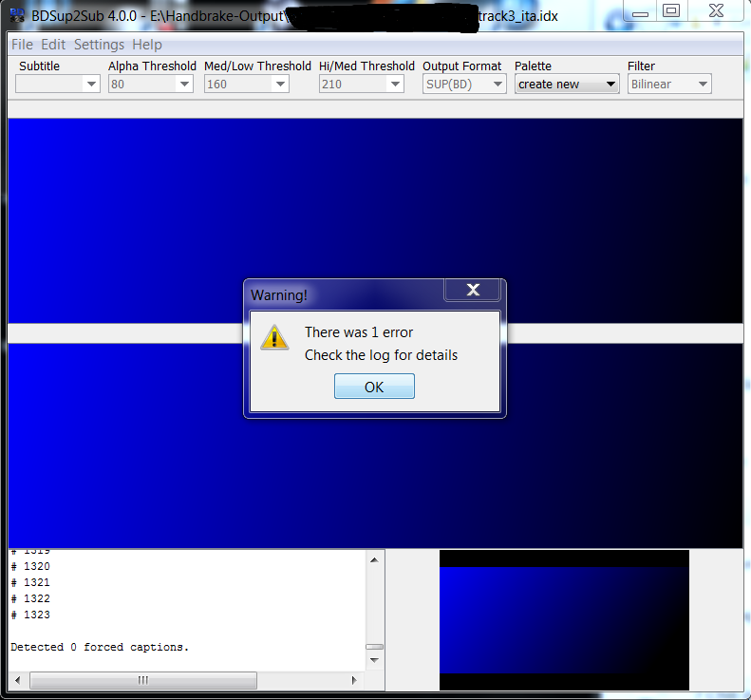This screenshot has height=700, width=751.
Task: Minimize the BDSup2Sub window
Action: [x=640, y=12]
